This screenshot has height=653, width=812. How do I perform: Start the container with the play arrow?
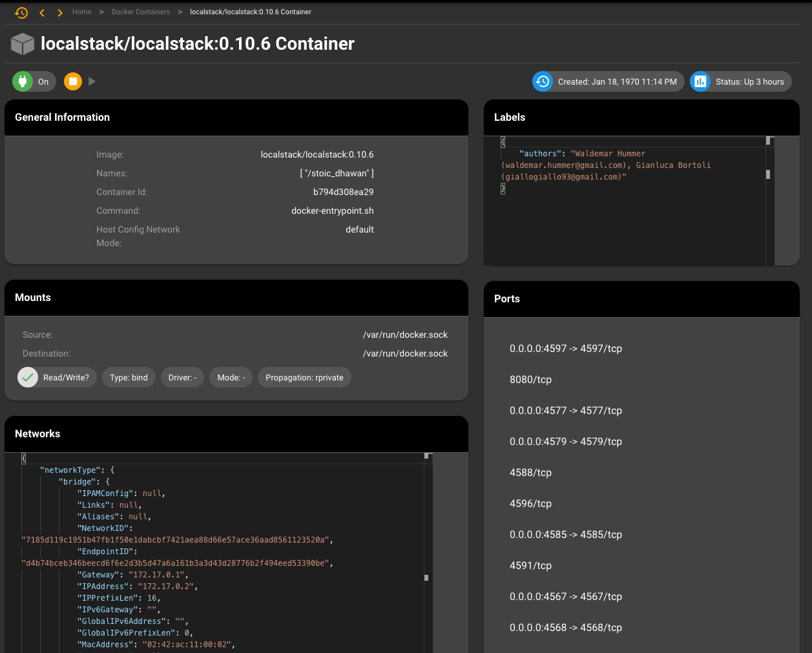pyautogui.click(x=92, y=81)
